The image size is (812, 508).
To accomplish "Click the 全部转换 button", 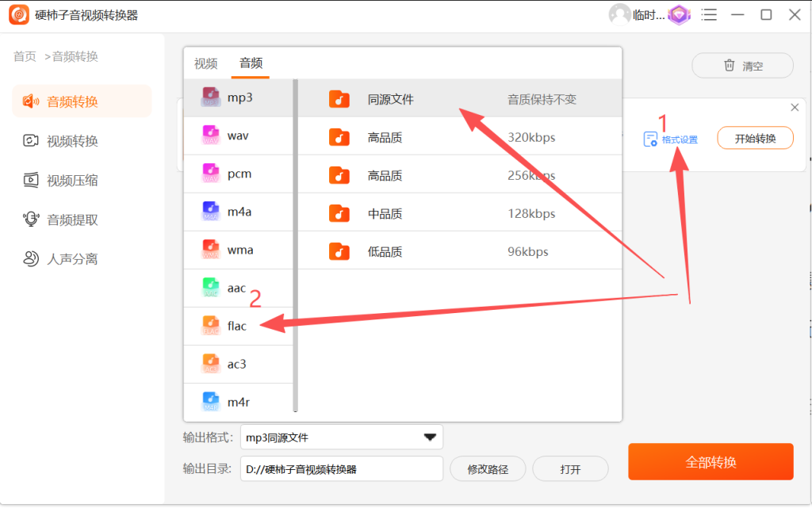I will pyautogui.click(x=710, y=462).
